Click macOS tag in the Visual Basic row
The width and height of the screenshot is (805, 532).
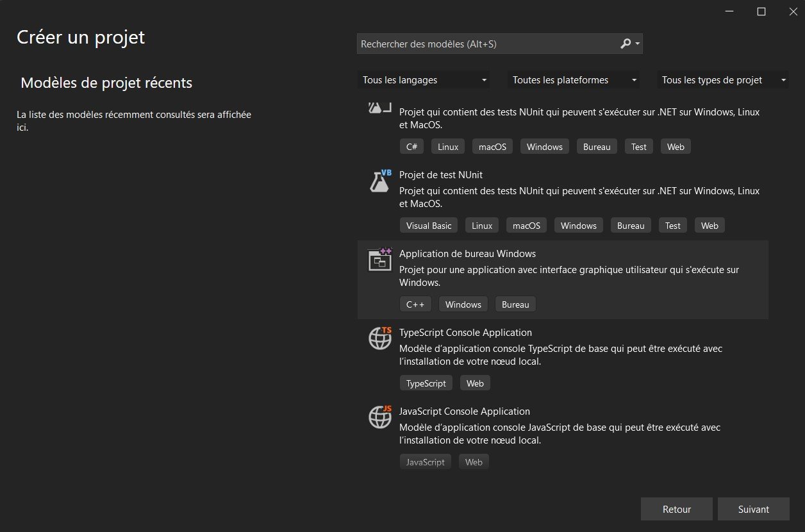pyautogui.click(x=527, y=226)
